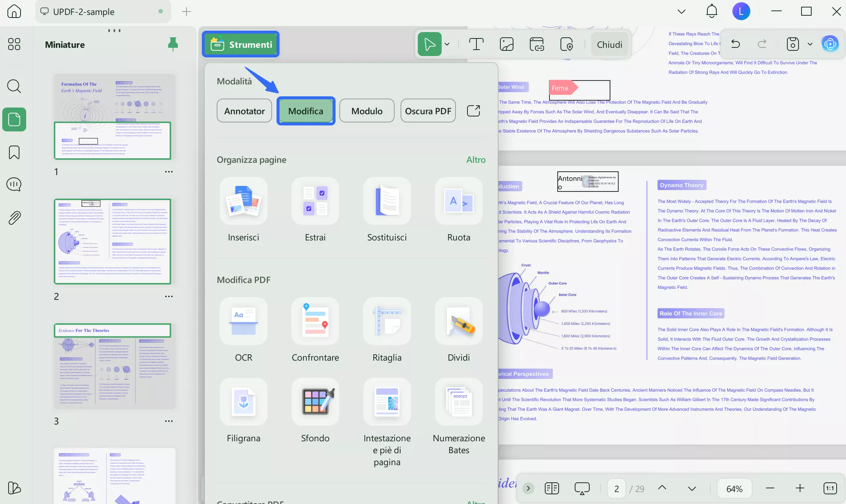Open the Filigrana watermark tool
This screenshot has width=846, height=504.
[243, 402]
